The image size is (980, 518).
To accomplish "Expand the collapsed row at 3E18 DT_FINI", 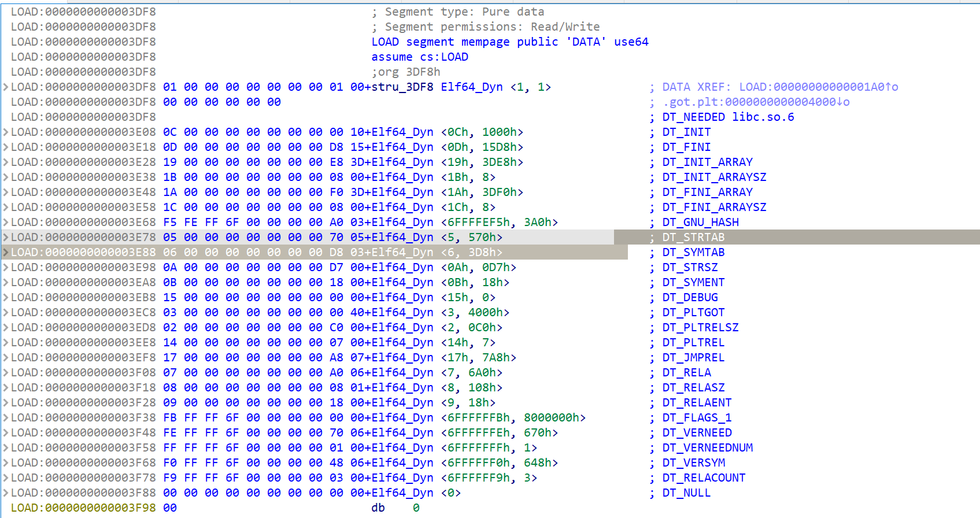I will click(6, 147).
